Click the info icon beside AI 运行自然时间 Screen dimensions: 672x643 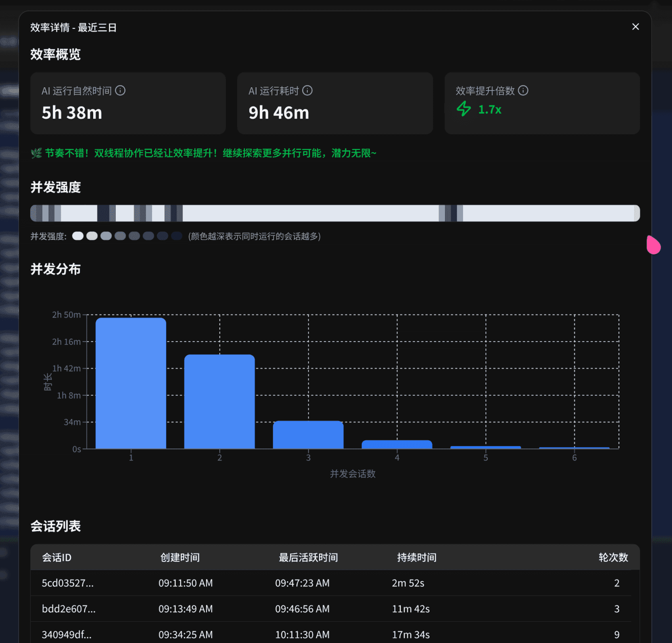point(121,91)
